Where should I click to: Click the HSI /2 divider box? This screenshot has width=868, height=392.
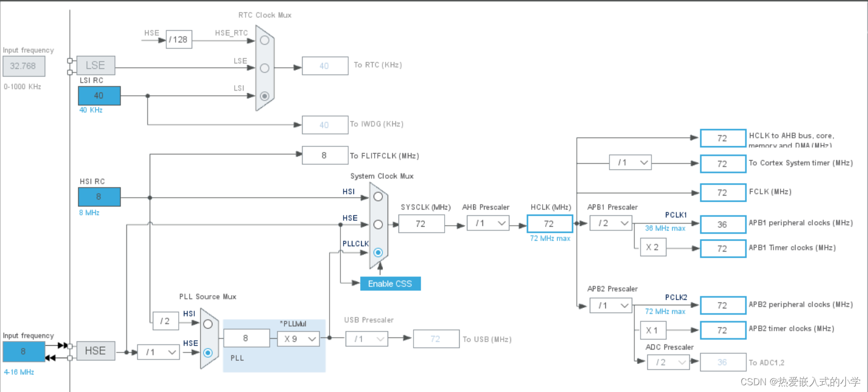tap(166, 321)
